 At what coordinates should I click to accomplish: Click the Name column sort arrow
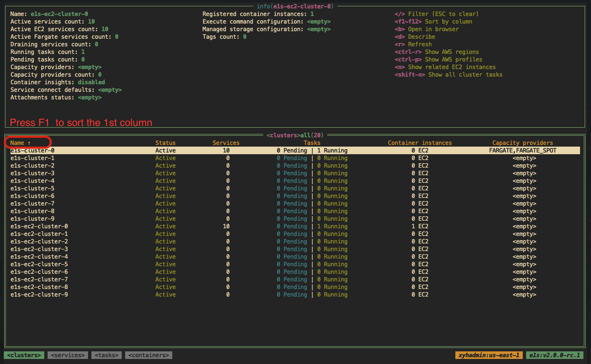29,143
